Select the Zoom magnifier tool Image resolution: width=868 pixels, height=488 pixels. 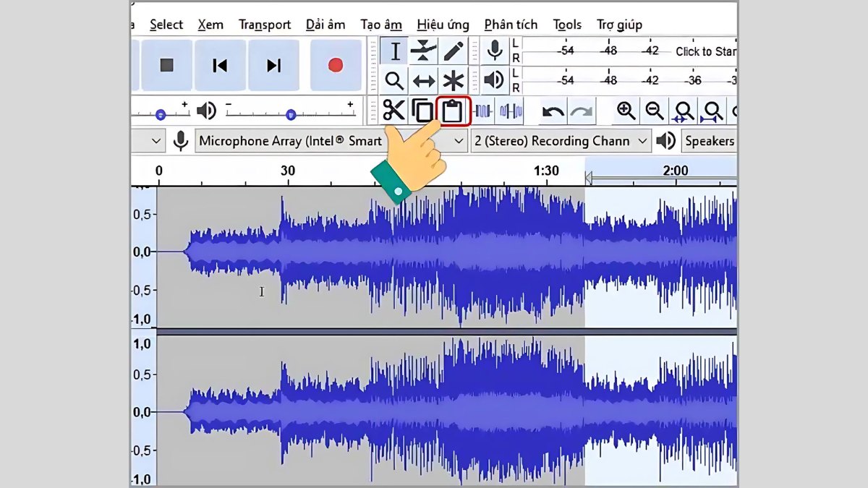click(x=395, y=80)
